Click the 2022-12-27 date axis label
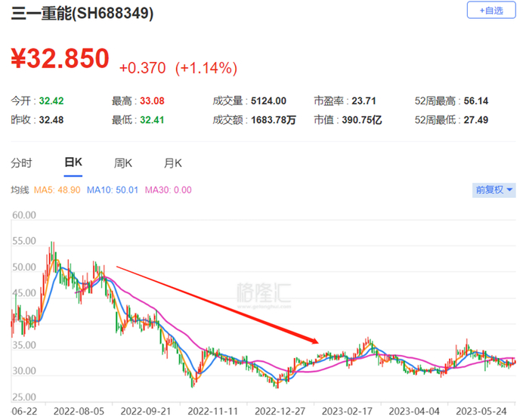The width and height of the screenshot is (529, 420). [280, 411]
